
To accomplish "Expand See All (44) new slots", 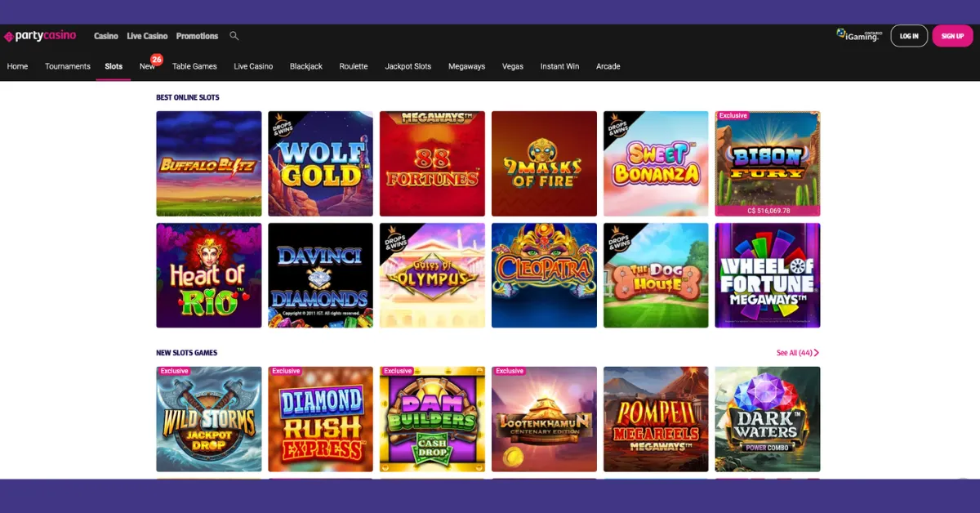I will pyautogui.click(x=797, y=353).
